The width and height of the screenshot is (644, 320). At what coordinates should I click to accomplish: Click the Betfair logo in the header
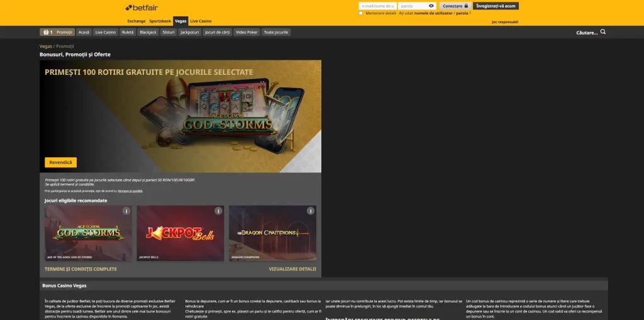[142, 8]
